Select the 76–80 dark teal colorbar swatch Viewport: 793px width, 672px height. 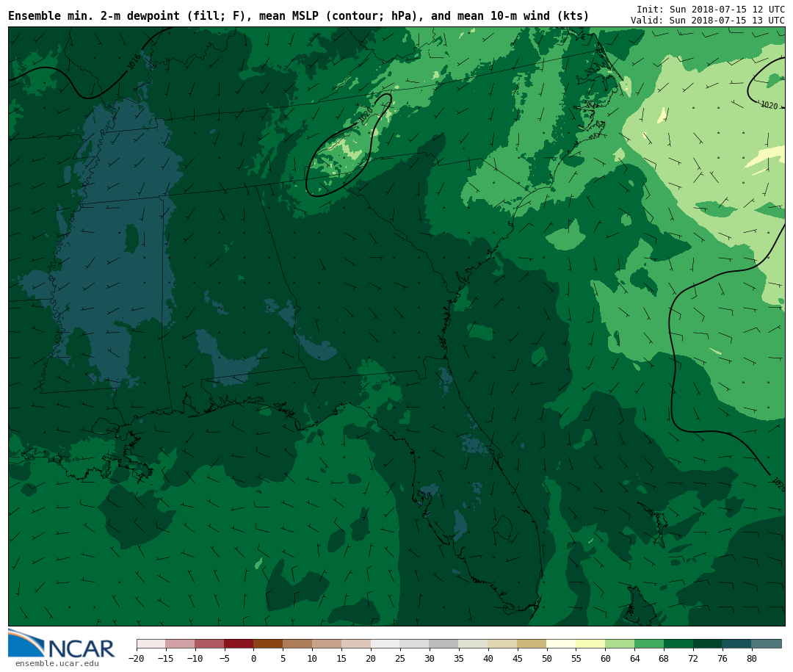pyautogui.click(x=736, y=644)
